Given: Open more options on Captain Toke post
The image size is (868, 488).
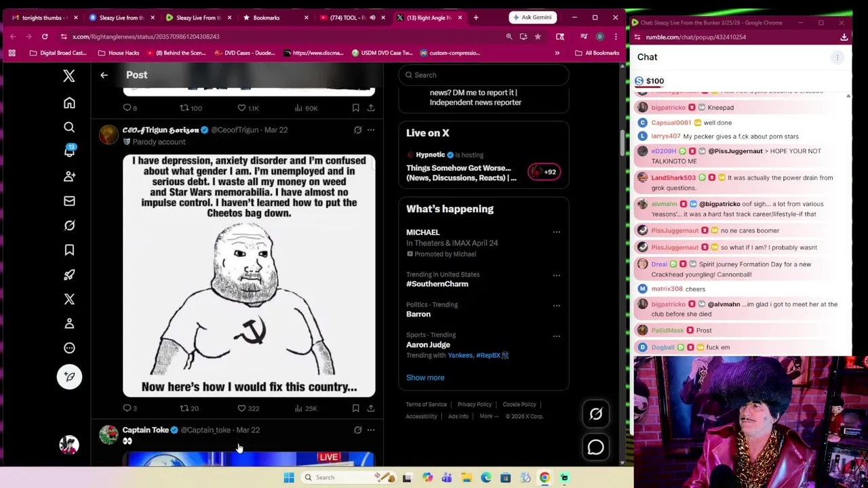Looking at the screenshot, I should (x=370, y=430).
